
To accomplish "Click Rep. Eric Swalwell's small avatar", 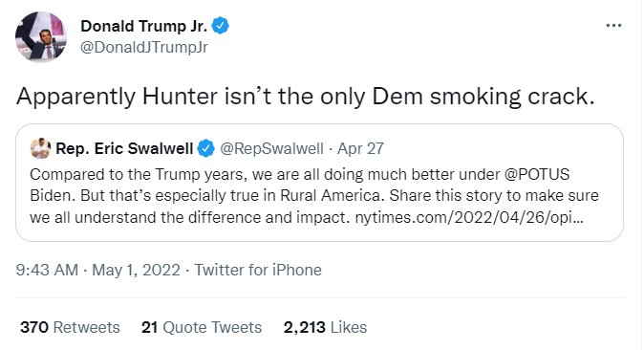I will [40, 148].
